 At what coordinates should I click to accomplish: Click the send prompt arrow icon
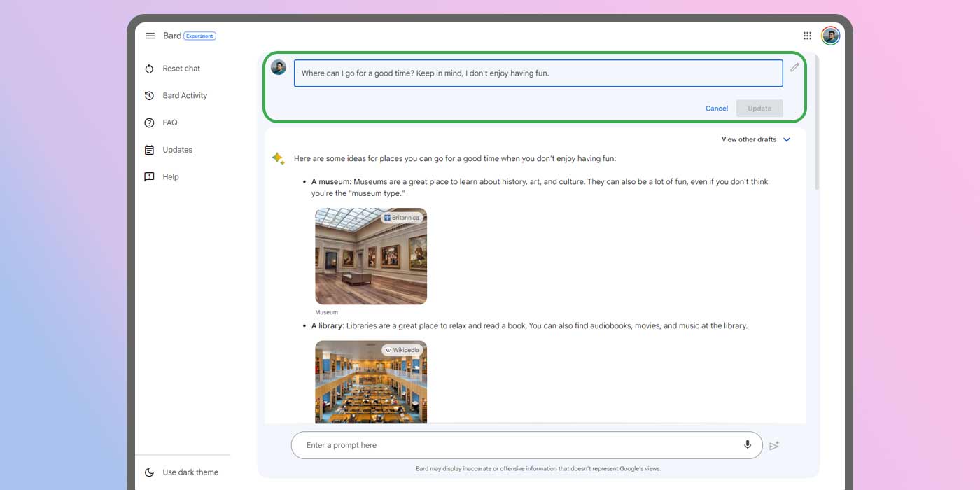click(x=774, y=446)
